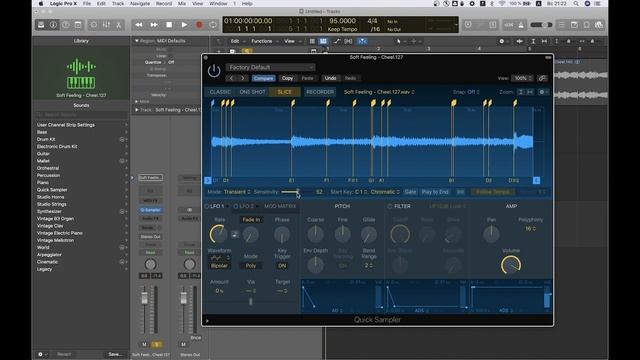Click the Play to End button
The width and height of the screenshot is (640, 360).
click(435, 192)
